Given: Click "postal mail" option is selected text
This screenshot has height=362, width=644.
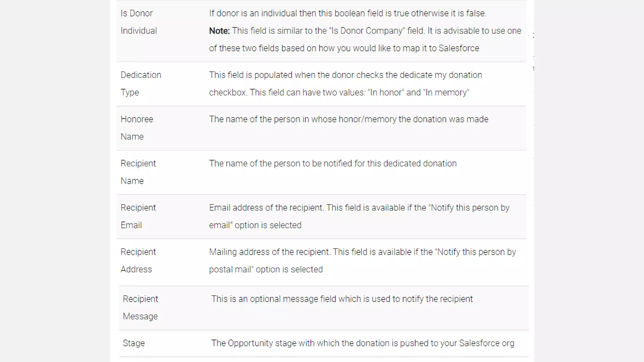Looking at the screenshot, I should [266, 270].
